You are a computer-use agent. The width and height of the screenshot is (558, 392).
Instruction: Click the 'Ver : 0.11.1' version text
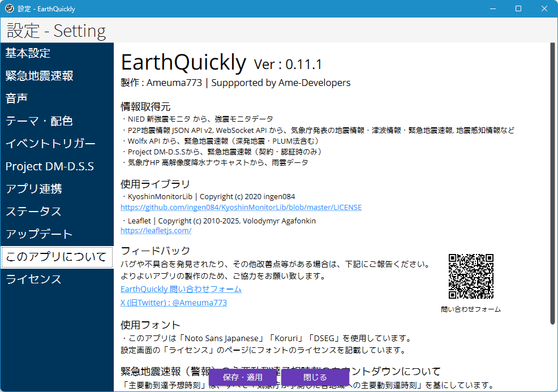[x=288, y=64]
